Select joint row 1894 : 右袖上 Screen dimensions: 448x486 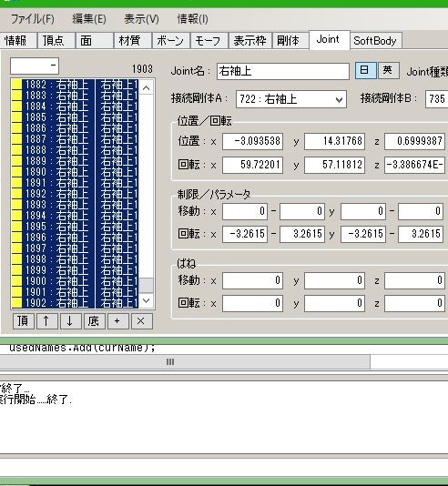(x=75, y=216)
